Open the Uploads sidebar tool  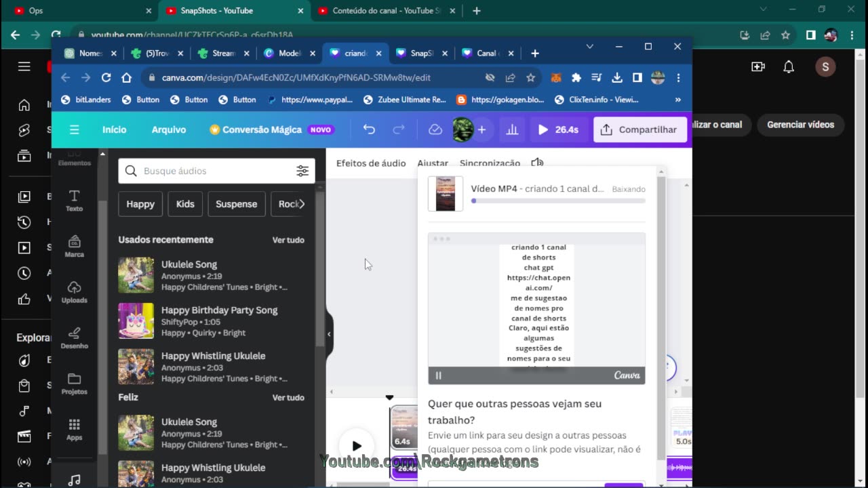click(x=75, y=292)
